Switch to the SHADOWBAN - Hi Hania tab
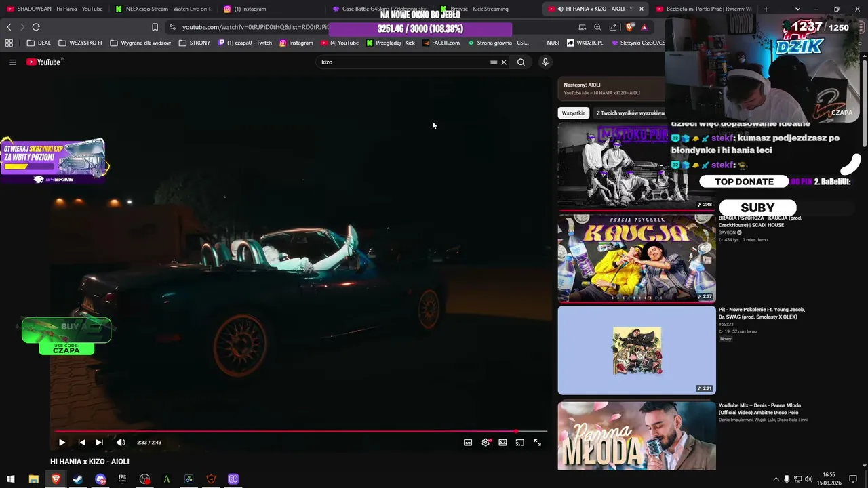868x488 pixels. click(54, 9)
